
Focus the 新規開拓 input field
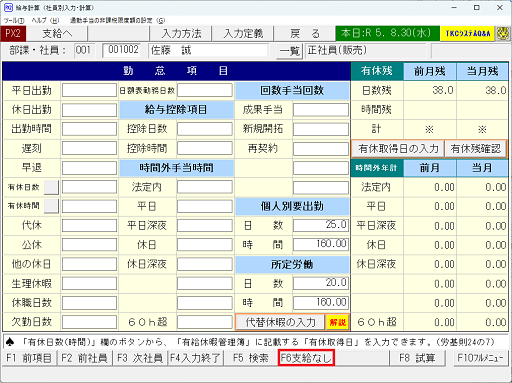(x=321, y=129)
